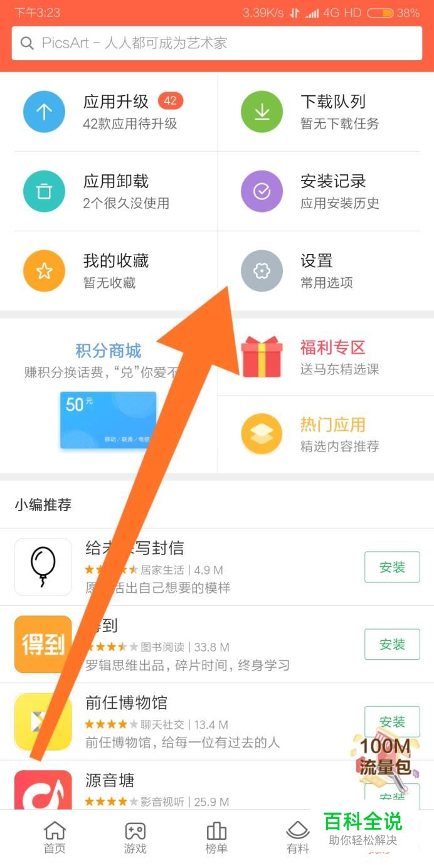This screenshot has height=868, width=434.
Task: Open the 榜单 tab
Action: [x=216, y=838]
